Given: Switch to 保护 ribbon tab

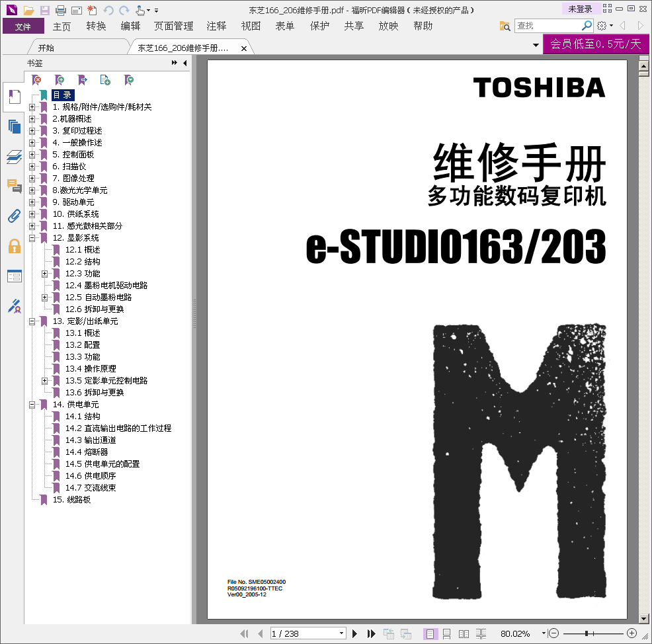Looking at the screenshot, I should [x=320, y=26].
